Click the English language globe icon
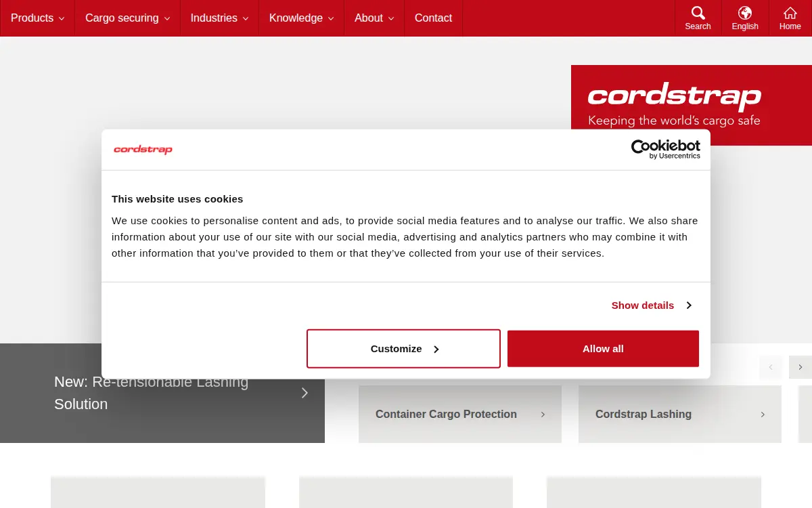812x508 pixels. click(x=745, y=13)
